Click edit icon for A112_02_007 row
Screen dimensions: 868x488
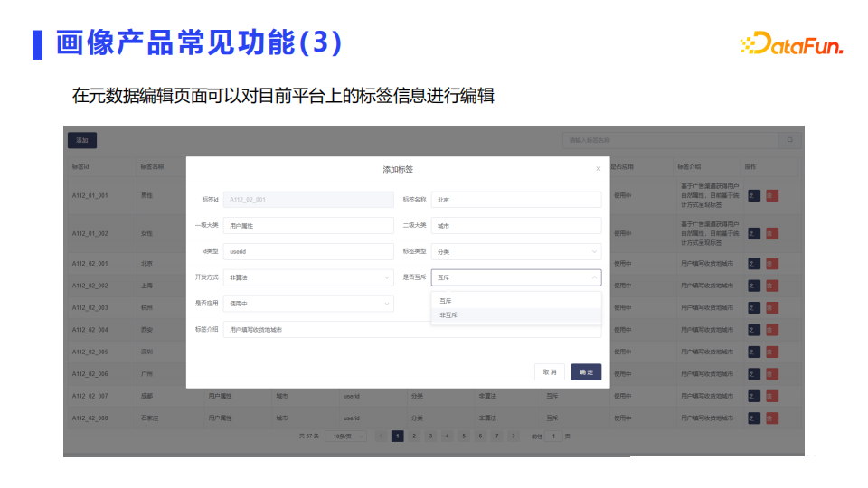[754, 396]
